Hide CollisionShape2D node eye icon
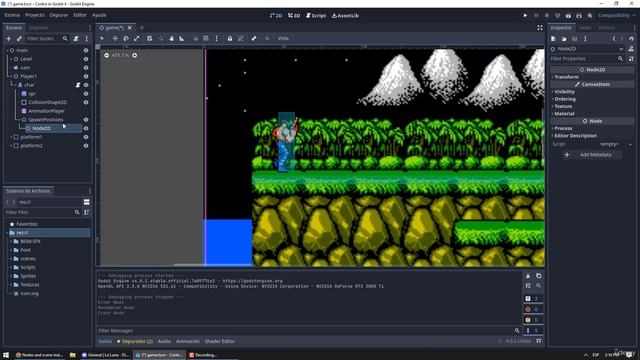Viewport: 640px width, 360px height. click(x=86, y=102)
